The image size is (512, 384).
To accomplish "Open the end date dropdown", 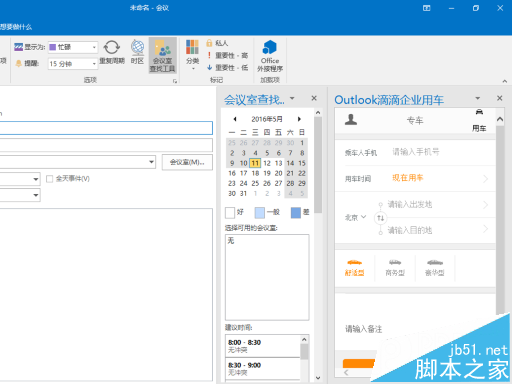I will pyautogui.click(x=36, y=195).
